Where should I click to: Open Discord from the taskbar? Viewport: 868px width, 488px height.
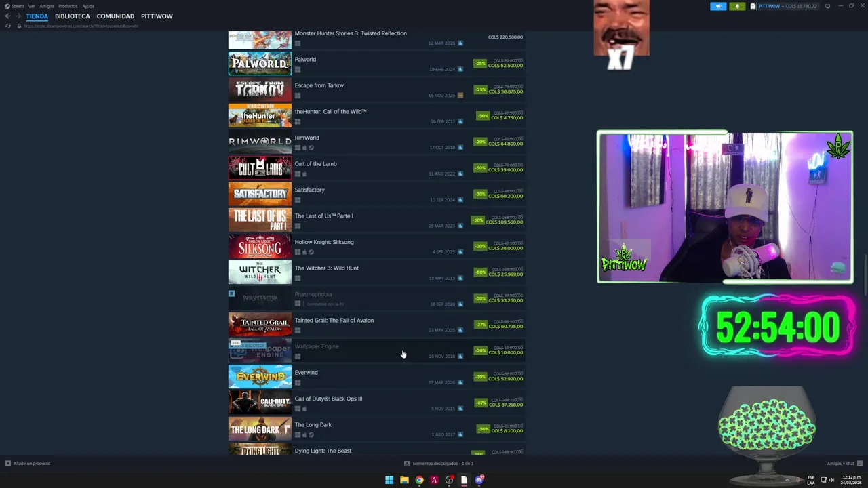[x=479, y=480]
